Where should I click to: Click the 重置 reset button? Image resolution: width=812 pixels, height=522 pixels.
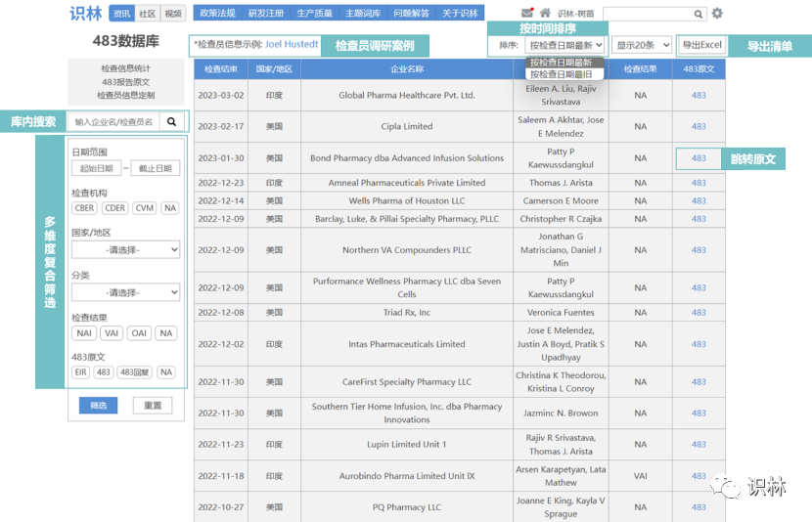coord(153,406)
